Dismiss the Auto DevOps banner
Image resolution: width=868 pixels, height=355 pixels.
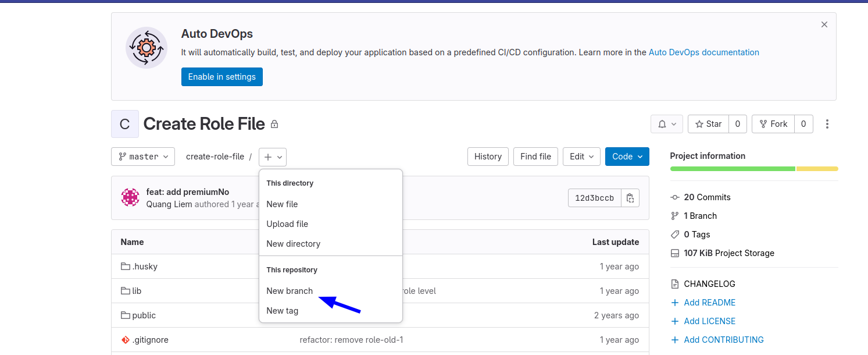824,24
